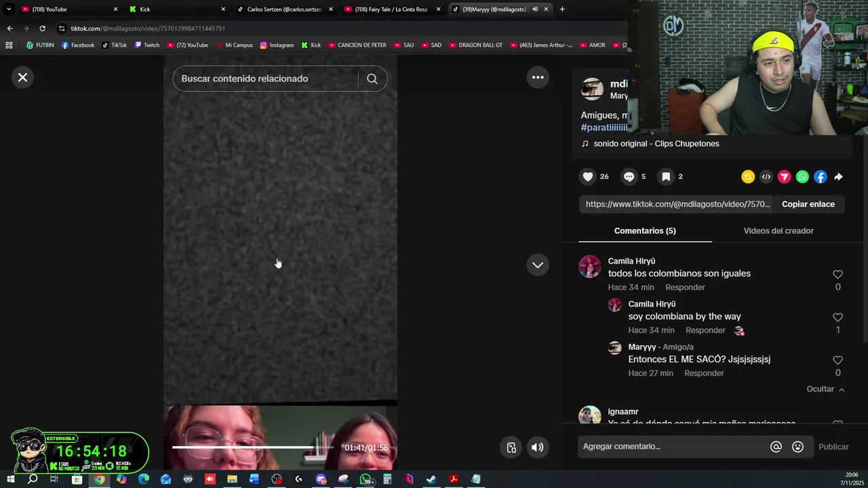This screenshot has height=488, width=868.
Task: Open CANCION DE PETER bookmark
Action: [x=357, y=45]
